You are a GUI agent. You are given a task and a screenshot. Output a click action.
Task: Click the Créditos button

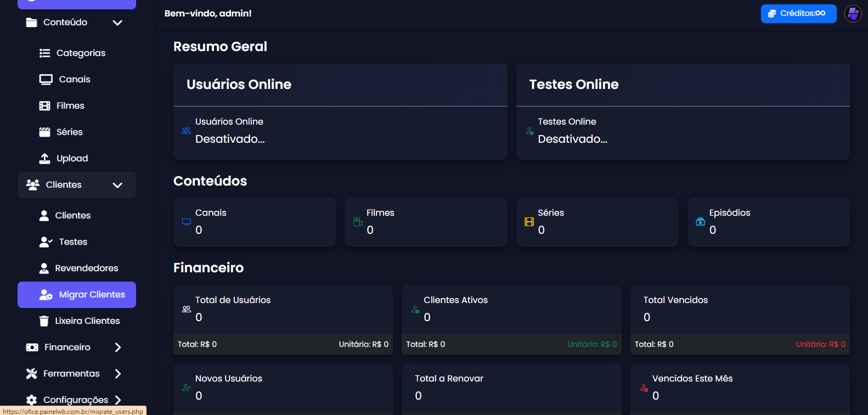coord(798,14)
